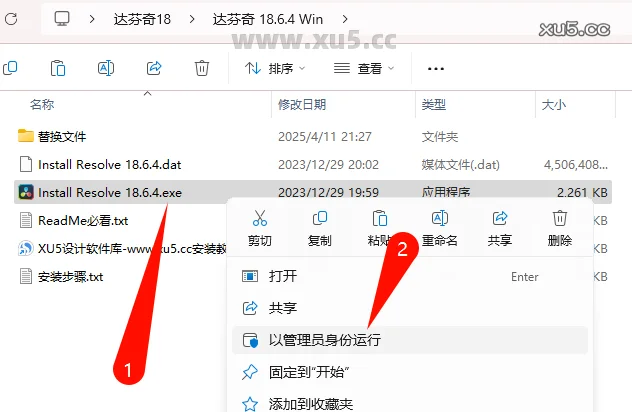Screen dimensions: 632x412
Task: Select the Install Resolve 18.6.4.dat file
Action: pos(110,164)
